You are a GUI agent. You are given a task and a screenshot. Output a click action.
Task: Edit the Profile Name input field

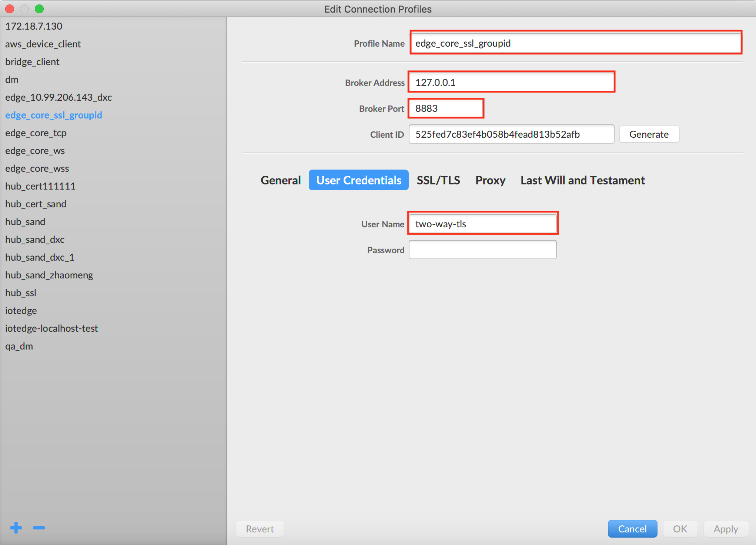tap(580, 43)
